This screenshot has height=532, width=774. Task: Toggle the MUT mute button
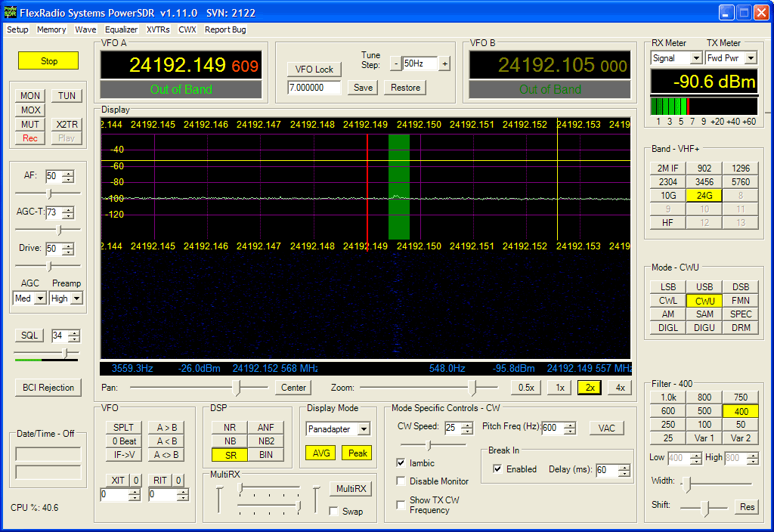(30, 124)
